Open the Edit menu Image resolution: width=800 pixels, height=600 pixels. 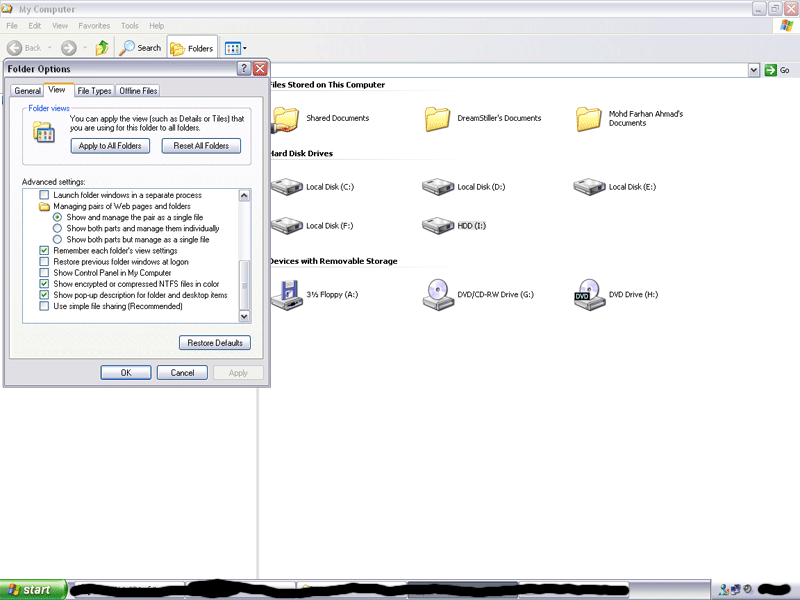click(x=35, y=26)
